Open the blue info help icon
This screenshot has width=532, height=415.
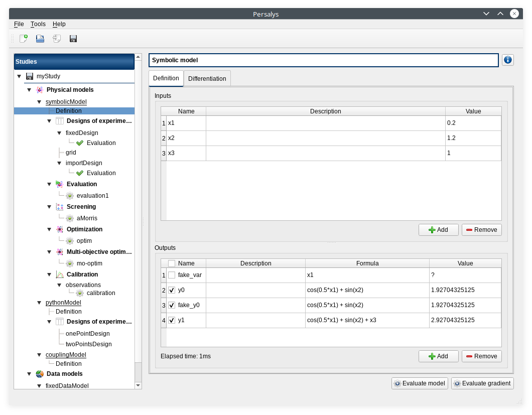pyautogui.click(x=507, y=60)
